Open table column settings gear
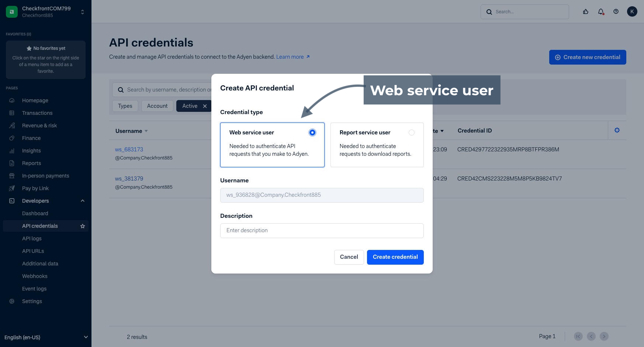The height and width of the screenshot is (347, 644). pyautogui.click(x=617, y=130)
